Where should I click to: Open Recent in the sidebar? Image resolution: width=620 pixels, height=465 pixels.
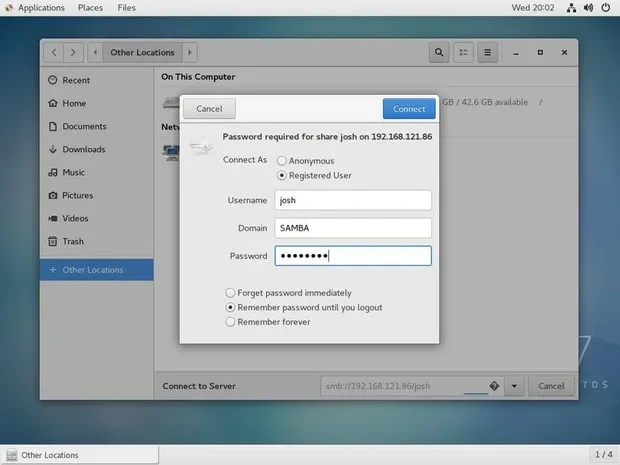click(96, 80)
